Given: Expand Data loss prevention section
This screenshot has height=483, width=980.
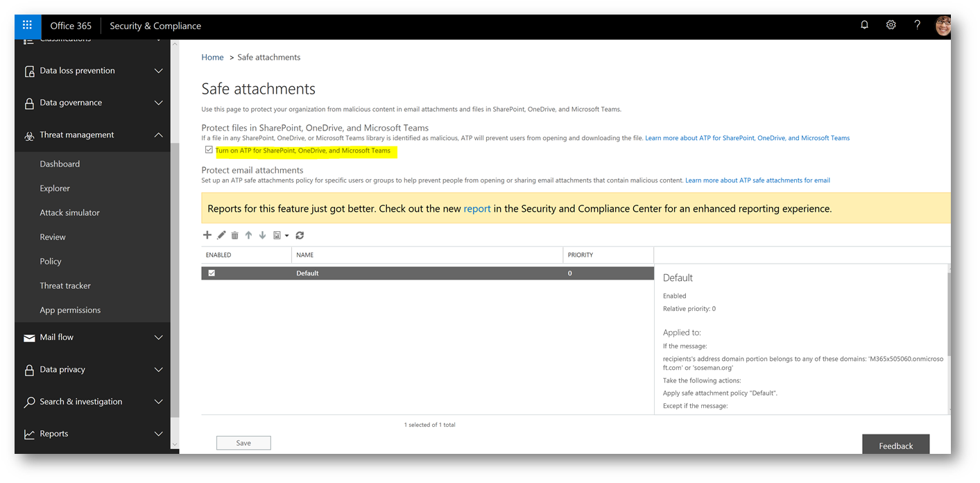Looking at the screenshot, I should coord(158,71).
